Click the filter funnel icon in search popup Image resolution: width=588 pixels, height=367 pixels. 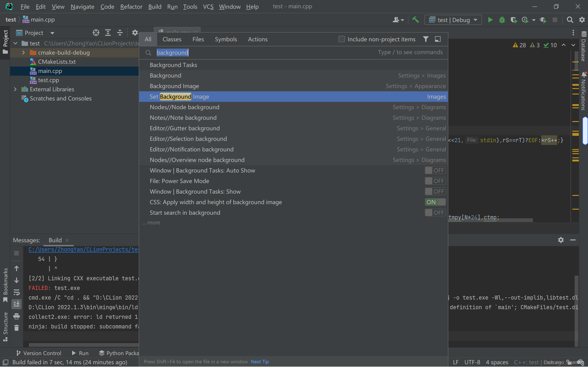tap(426, 39)
